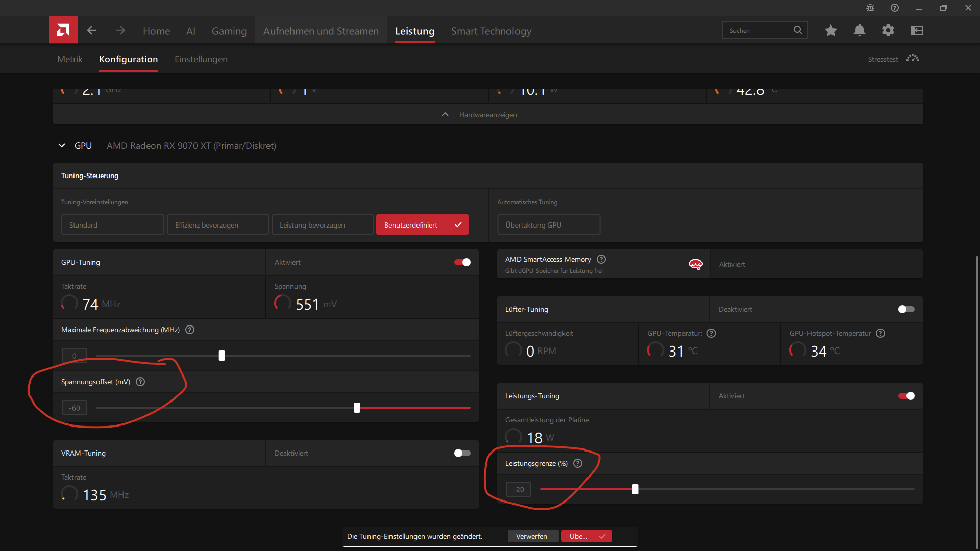Go back with the left arrow

click(91, 31)
